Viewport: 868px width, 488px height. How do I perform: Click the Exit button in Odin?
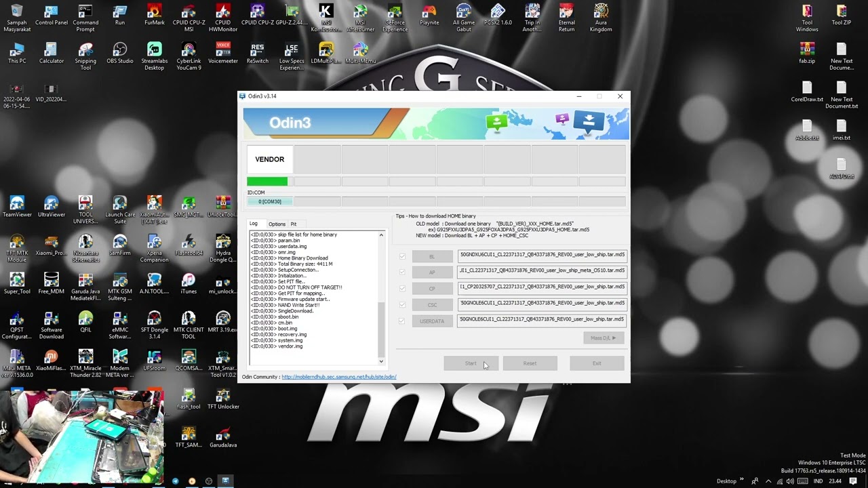coord(597,363)
